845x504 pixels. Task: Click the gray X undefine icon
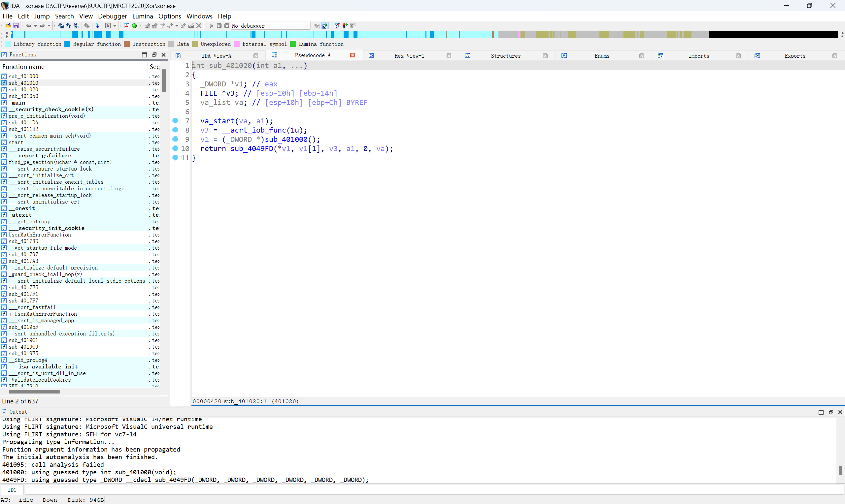[199, 26]
